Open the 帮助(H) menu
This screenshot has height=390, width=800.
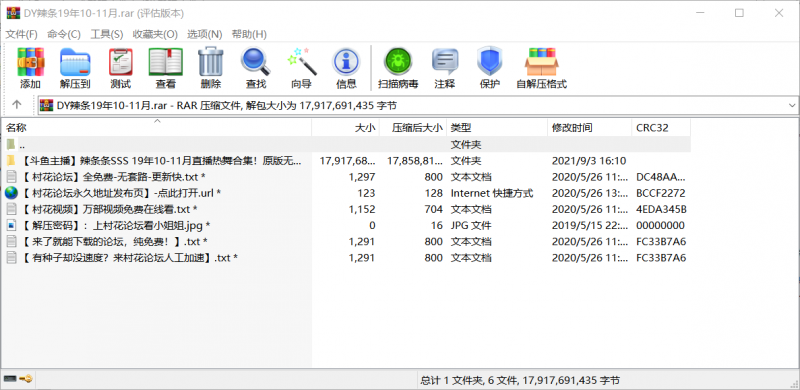[x=249, y=34]
